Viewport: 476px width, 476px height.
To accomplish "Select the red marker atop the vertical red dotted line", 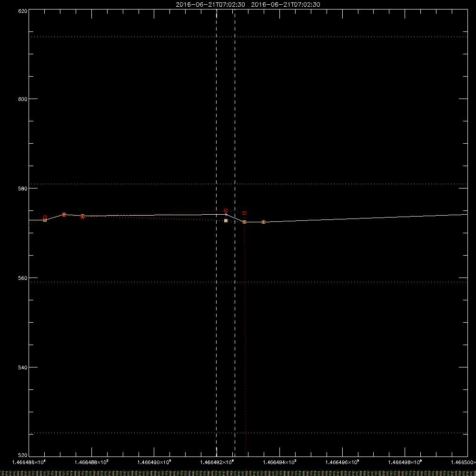I will (245, 213).
